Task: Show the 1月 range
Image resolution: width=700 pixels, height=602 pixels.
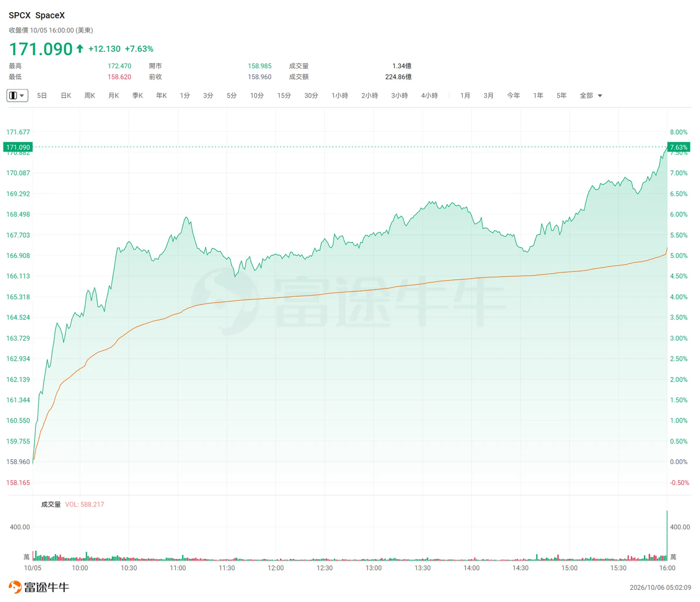Action: coord(465,95)
